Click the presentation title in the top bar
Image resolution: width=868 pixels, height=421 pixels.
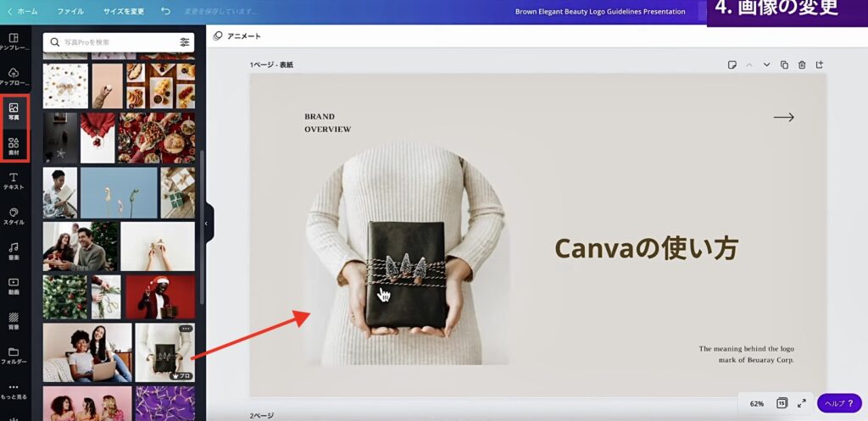[600, 12]
